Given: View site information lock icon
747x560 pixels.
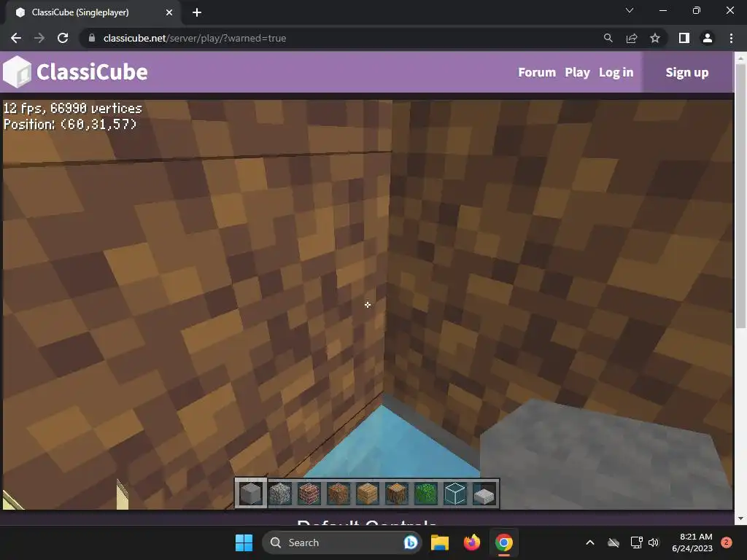Looking at the screenshot, I should tap(92, 38).
